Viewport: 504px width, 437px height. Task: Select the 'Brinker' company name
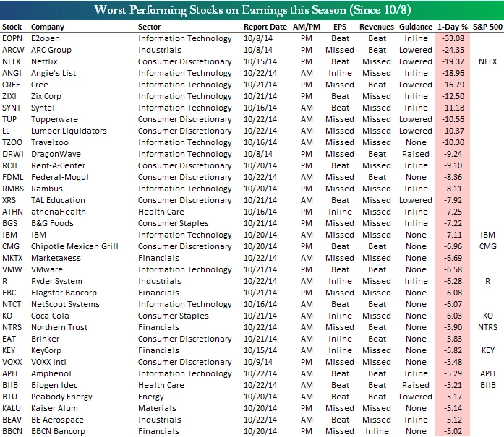pos(45,339)
